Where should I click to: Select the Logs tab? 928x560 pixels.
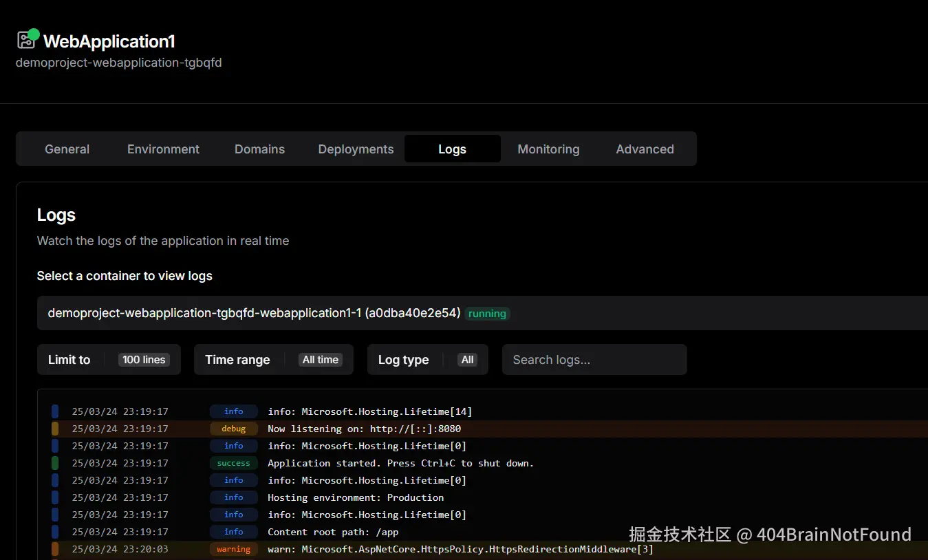click(452, 149)
